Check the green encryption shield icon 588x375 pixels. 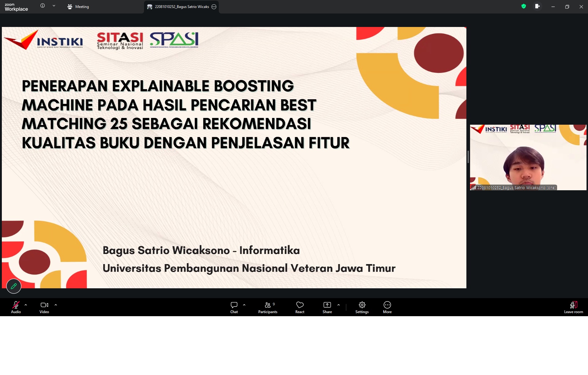tap(524, 6)
